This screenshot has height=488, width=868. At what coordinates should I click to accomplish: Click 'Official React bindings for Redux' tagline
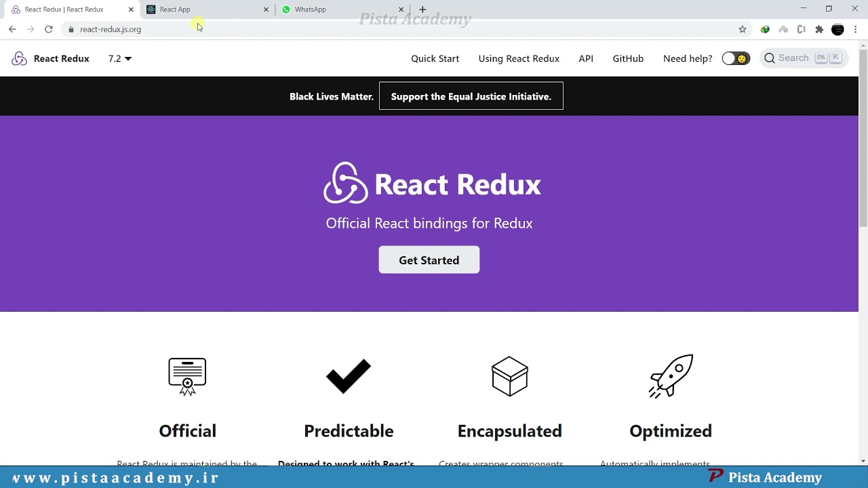[x=429, y=223]
